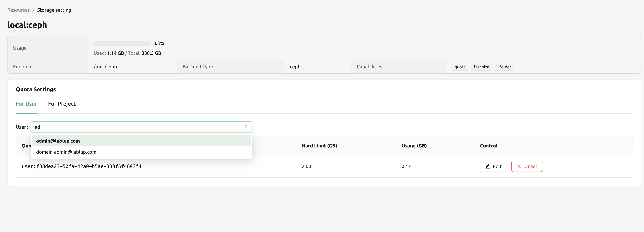This screenshot has height=232, width=644.
Task: Click the quota capability tag
Action: pos(460,67)
